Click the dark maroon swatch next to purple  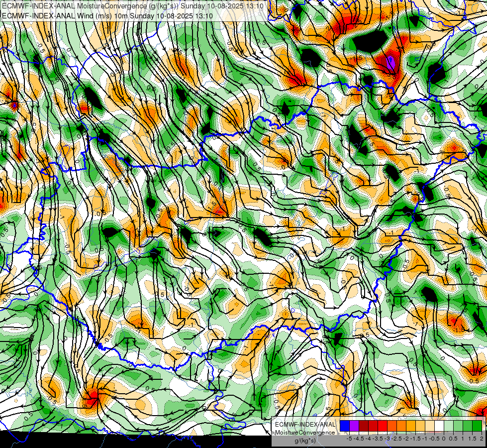364,426
